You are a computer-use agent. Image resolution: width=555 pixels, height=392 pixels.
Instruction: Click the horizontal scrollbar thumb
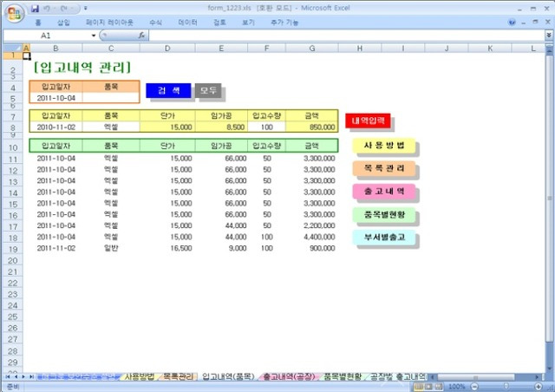(x=476, y=377)
